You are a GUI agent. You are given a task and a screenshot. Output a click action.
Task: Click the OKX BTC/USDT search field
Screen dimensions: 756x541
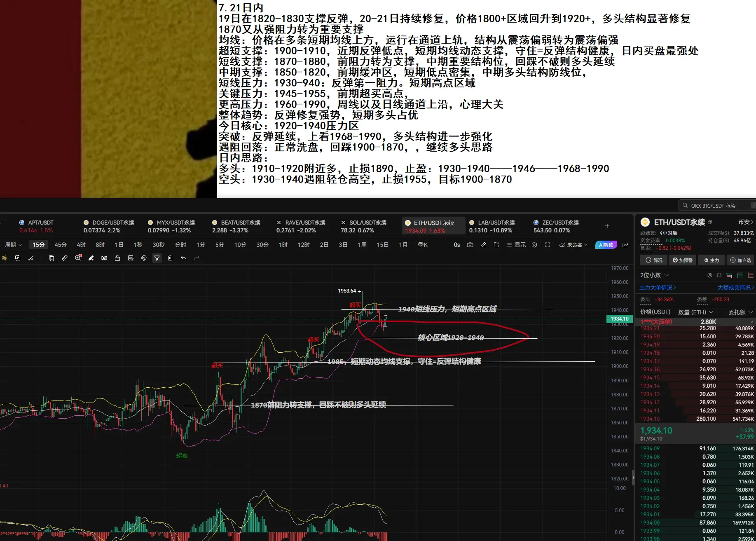pos(717,206)
